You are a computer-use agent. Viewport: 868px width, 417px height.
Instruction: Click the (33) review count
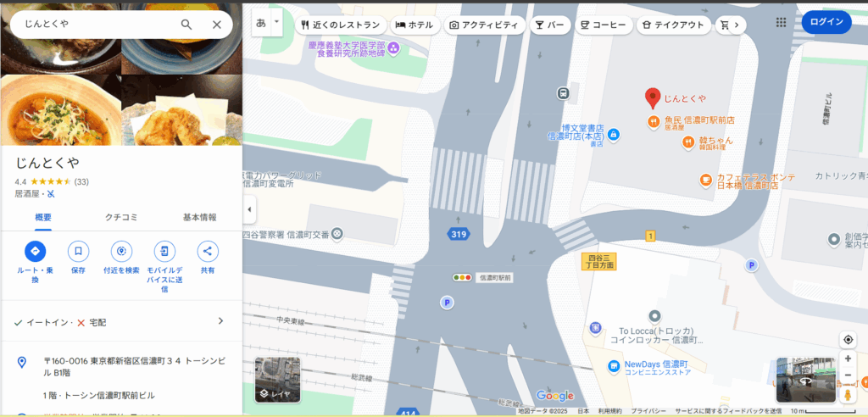81,181
